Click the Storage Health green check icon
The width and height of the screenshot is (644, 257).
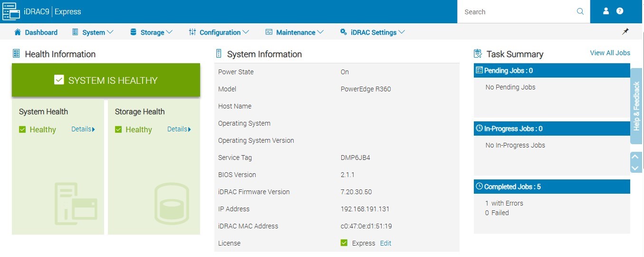click(118, 129)
